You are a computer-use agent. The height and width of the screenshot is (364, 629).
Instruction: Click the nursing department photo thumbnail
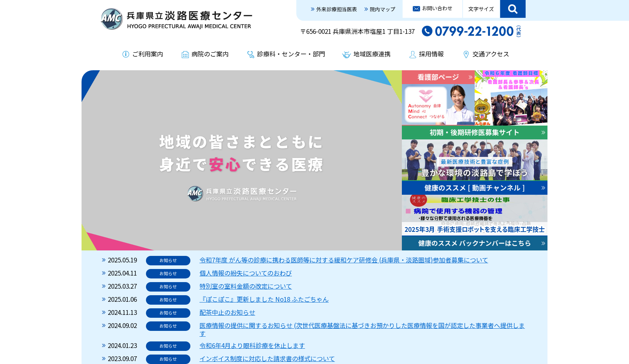438,105
